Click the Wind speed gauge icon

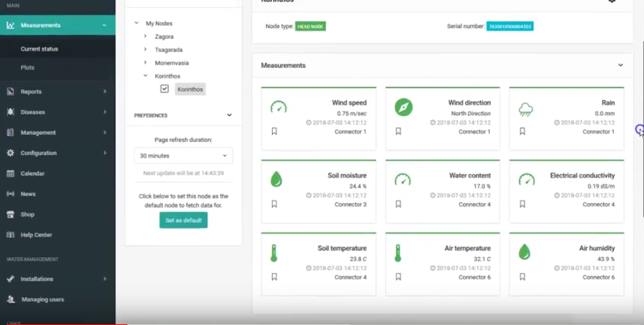coord(278,108)
